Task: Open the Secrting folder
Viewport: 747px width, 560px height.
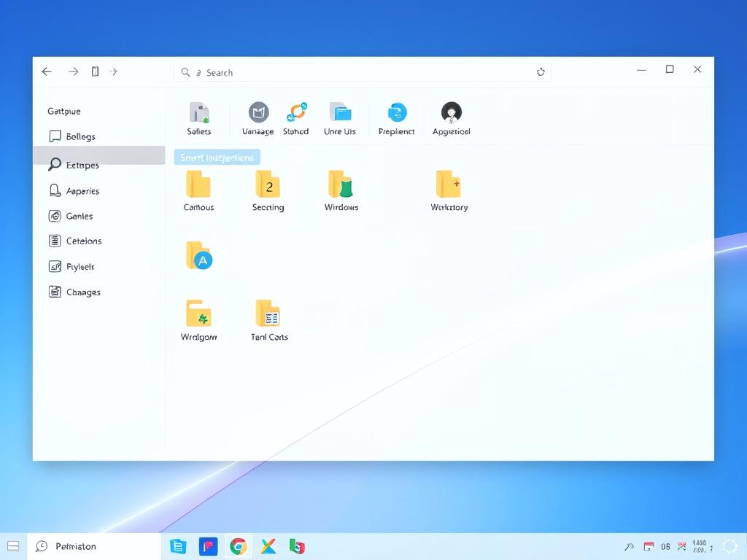Action: tap(268, 185)
